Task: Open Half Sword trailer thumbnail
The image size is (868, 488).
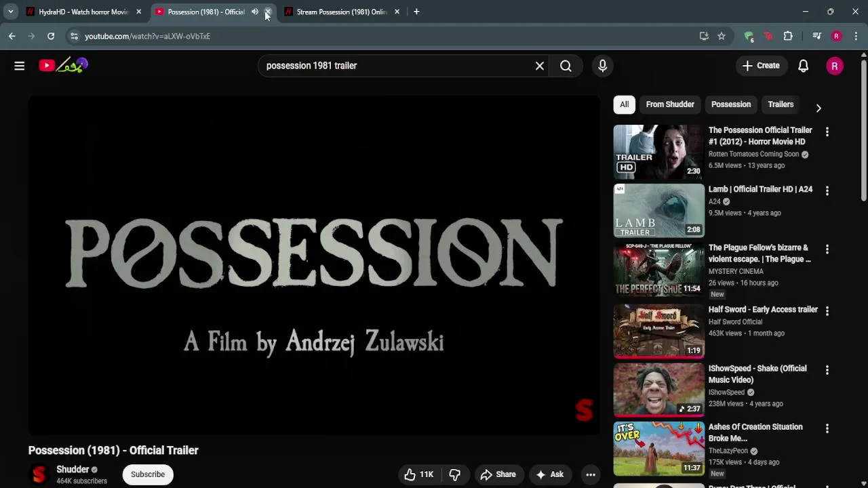Action: tap(659, 330)
